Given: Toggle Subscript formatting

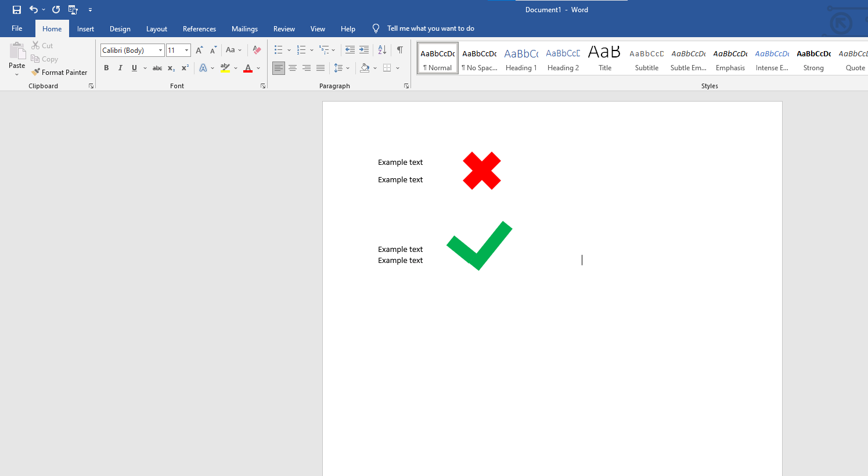Looking at the screenshot, I should pyautogui.click(x=171, y=68).
